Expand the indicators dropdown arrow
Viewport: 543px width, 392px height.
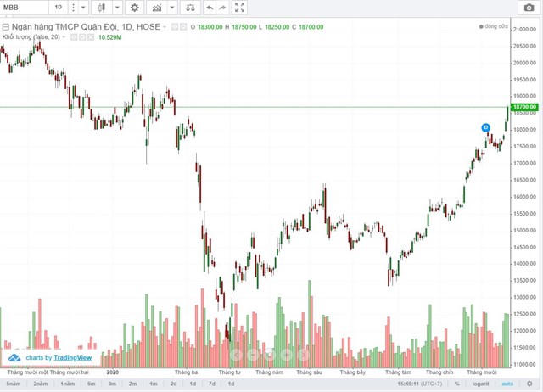pos(172,8)
